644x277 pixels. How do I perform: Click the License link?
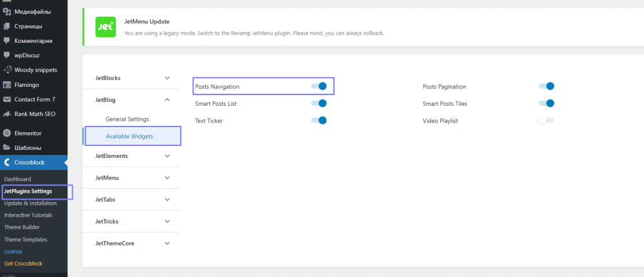point(13,251)
